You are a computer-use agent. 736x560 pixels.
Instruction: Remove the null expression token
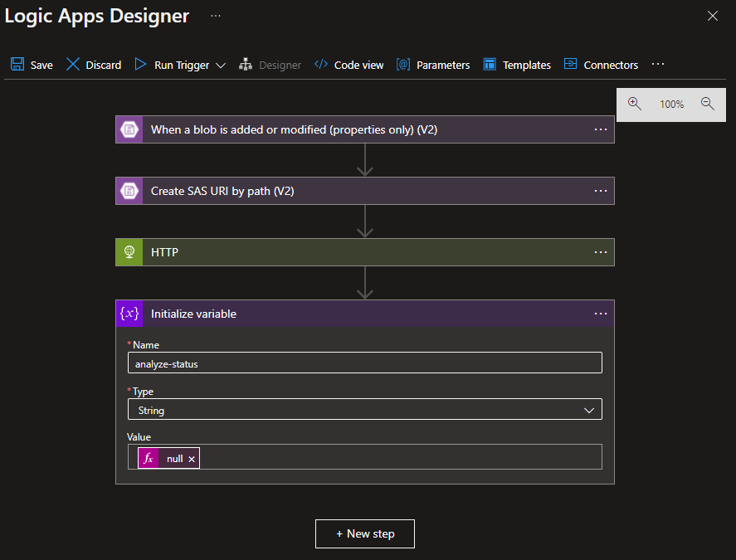pyautogui.click(x=192, y=459)
